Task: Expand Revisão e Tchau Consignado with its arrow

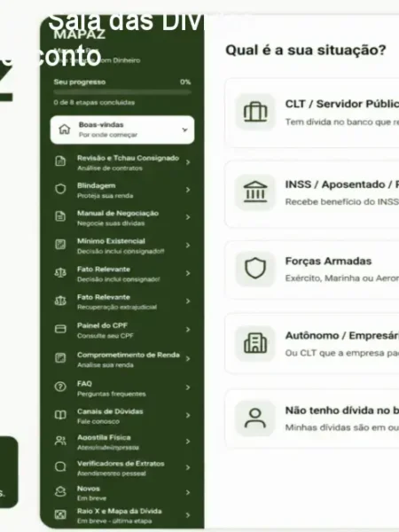Action: (188, 162)
